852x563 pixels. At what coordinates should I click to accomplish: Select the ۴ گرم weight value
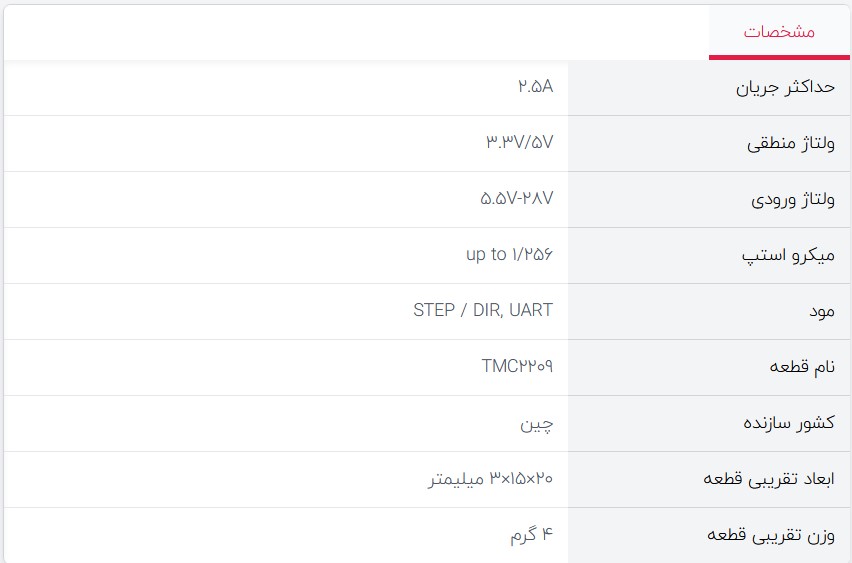[x=531, y=535]
